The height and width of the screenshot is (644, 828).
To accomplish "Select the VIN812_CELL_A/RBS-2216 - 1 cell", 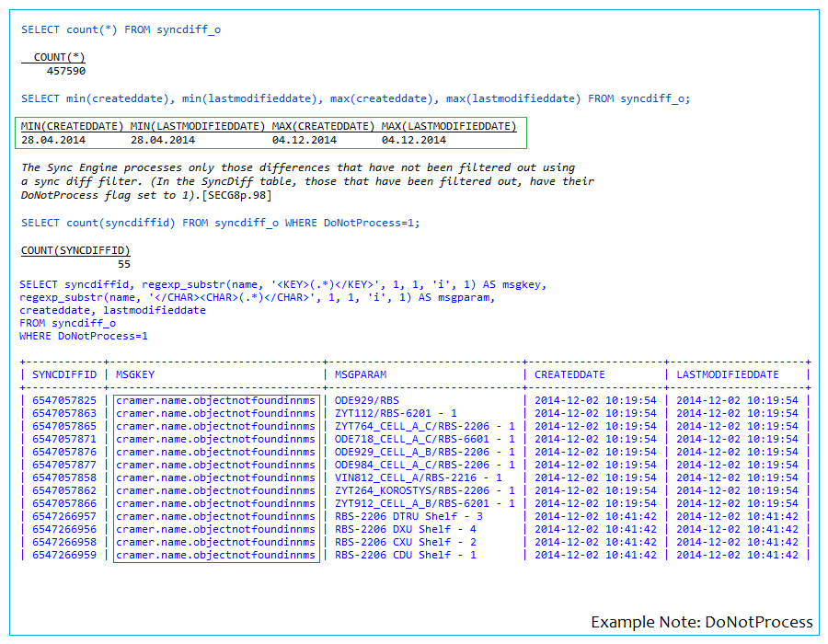I will (x=418, y=477).
